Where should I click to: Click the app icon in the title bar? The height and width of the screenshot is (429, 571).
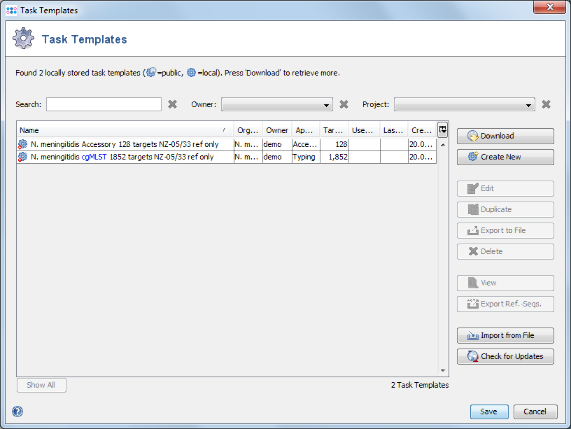11,10
